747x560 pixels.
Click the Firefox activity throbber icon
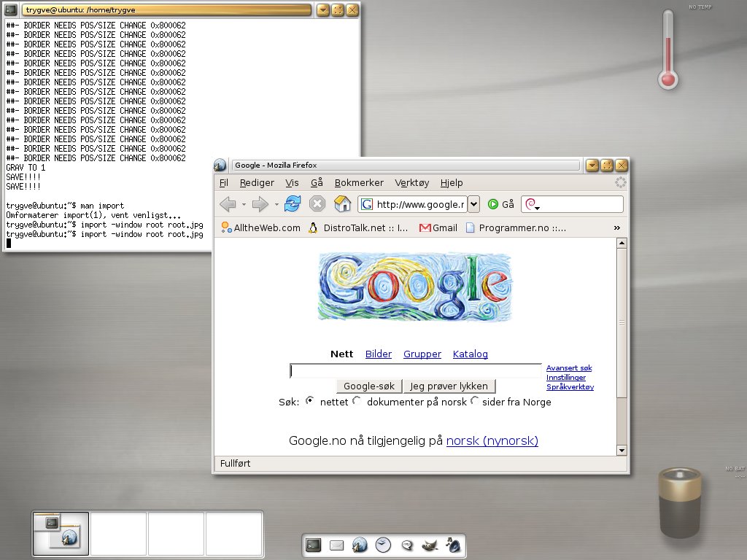tap(620, 182)
